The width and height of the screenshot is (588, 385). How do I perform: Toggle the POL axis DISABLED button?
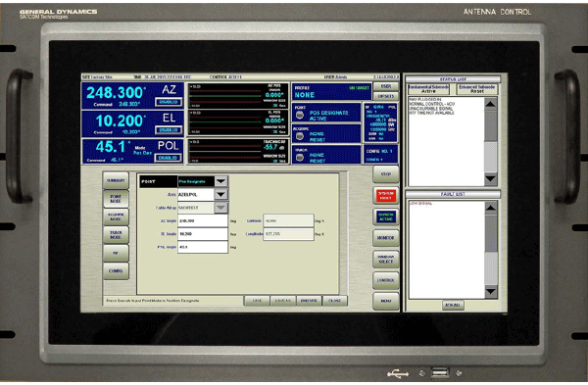[169, 158]
